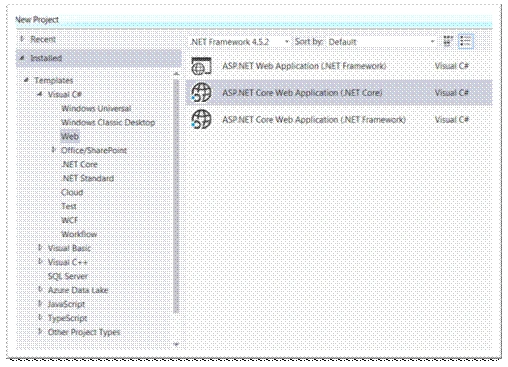The image size is (508, 367).
Task: Click the ASP.NET Core (.NET Core) globe icon
Action: [201, 92]
